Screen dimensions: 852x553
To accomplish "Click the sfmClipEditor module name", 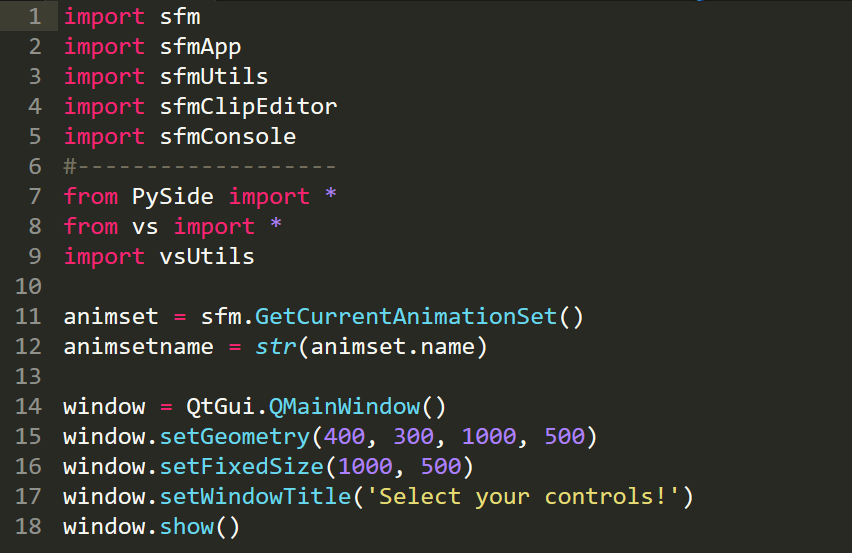I will point(248,107).
